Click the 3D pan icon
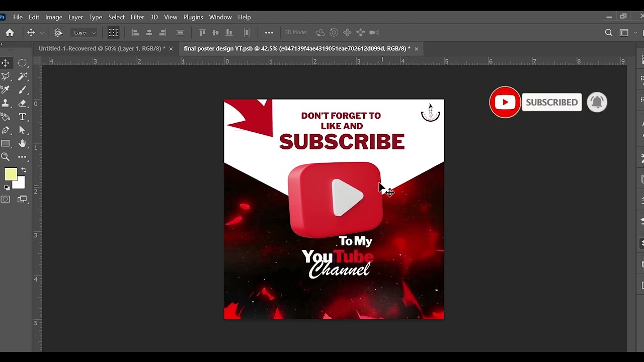 (x=347, y=33)
